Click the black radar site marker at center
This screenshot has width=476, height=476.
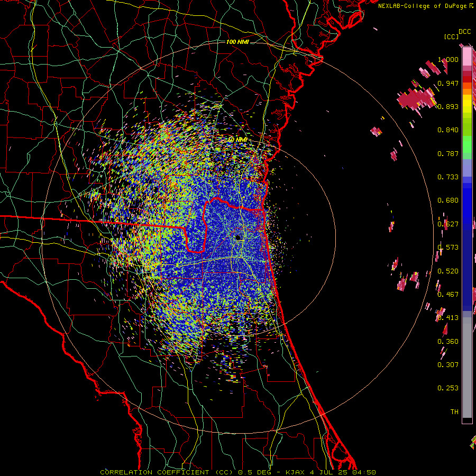point(239,237)
